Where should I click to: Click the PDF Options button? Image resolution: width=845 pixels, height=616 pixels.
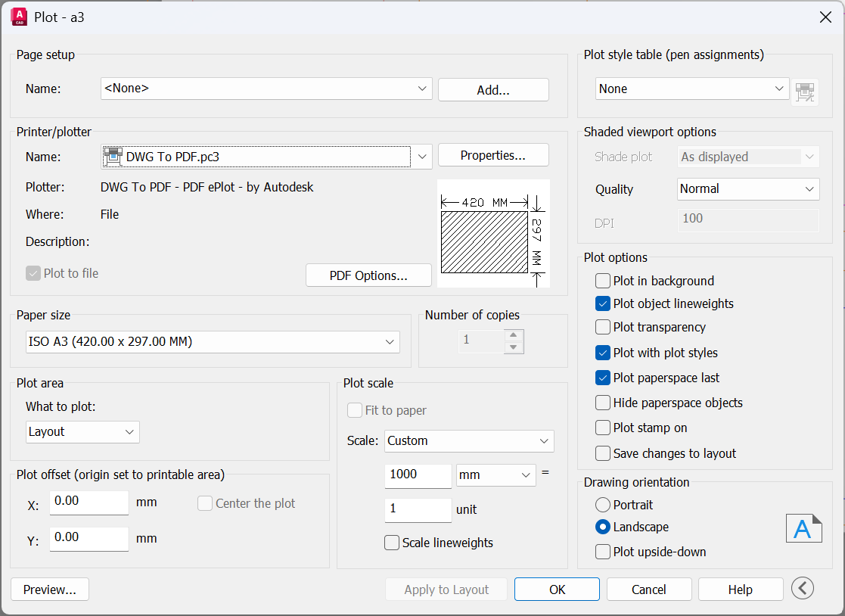click(368, 275)
